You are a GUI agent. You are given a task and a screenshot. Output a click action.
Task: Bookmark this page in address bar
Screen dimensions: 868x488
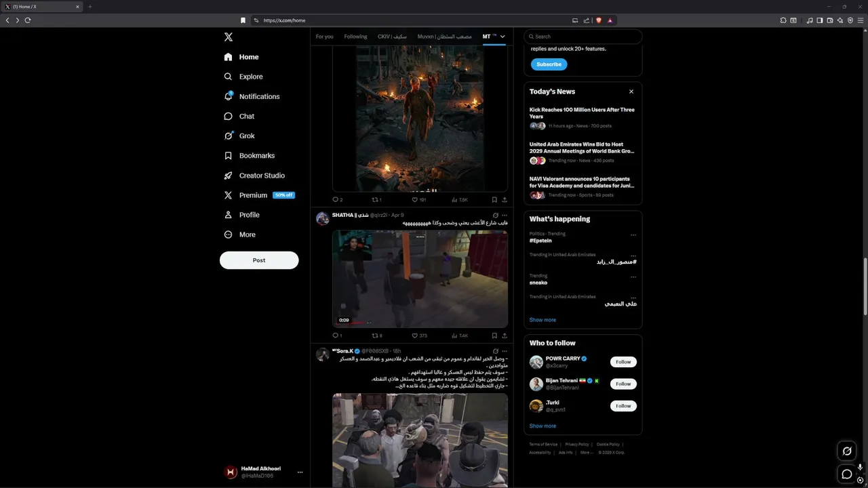click(243, 20)
